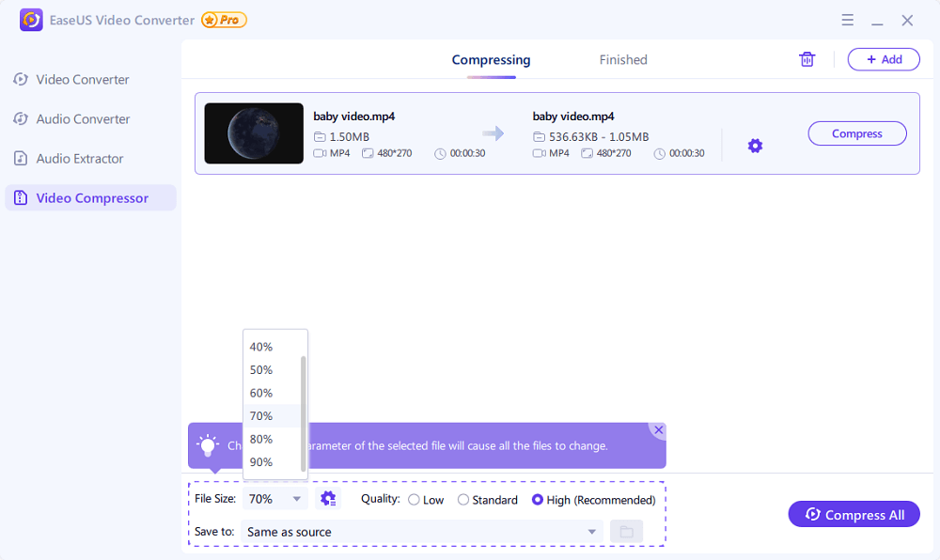The image size is (940, 560).
Task: Select High (Recommended) quality option
Action: [538, 500]
